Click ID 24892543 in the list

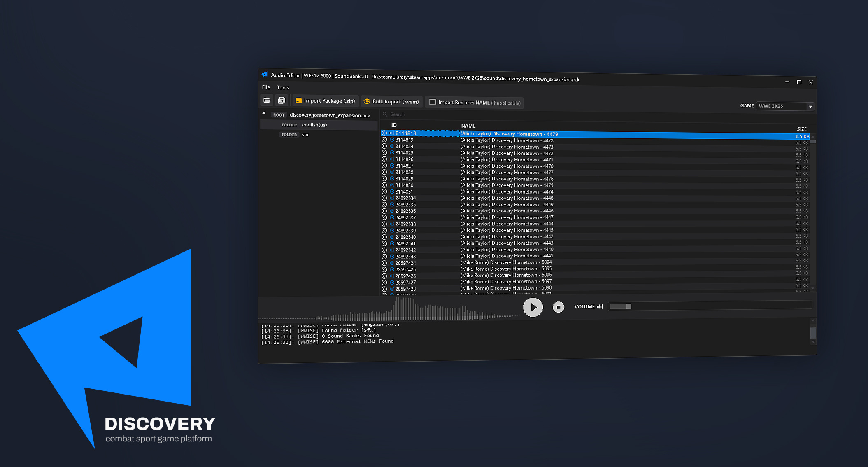point(405,257)
